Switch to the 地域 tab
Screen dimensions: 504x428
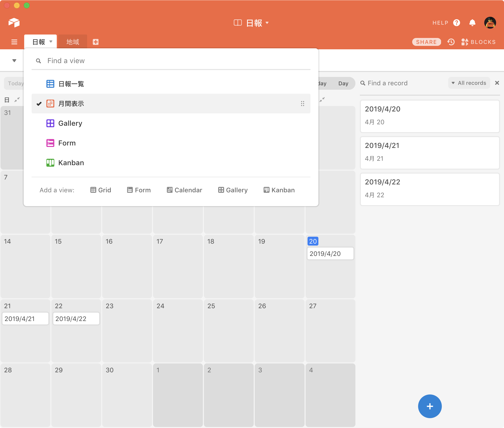[72, 41]
